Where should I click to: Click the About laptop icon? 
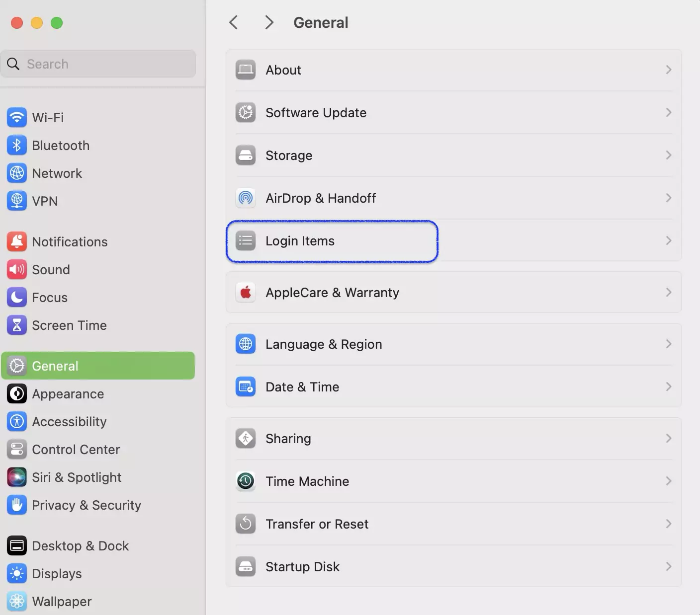tap(246, 70)
